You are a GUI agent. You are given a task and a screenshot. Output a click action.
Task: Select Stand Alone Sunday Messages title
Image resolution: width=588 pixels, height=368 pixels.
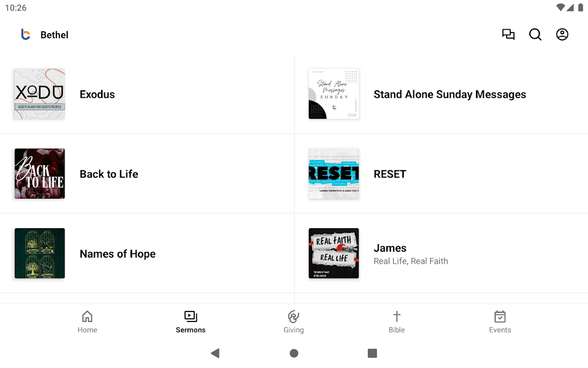[x=450, y=94]
